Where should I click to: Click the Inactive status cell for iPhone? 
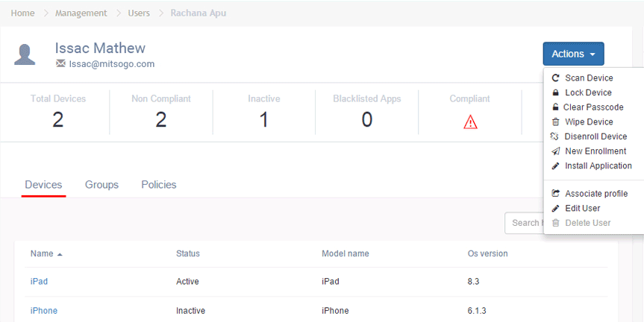pos(190,311)
